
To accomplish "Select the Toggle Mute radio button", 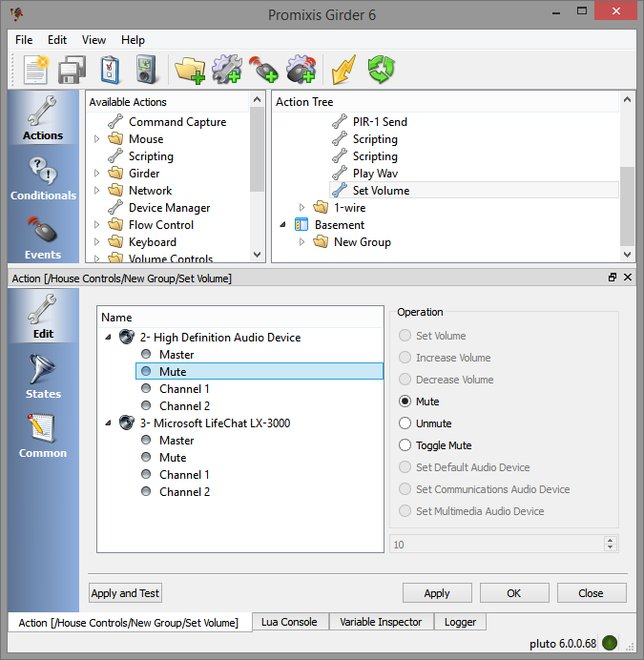I will [405, 444].
